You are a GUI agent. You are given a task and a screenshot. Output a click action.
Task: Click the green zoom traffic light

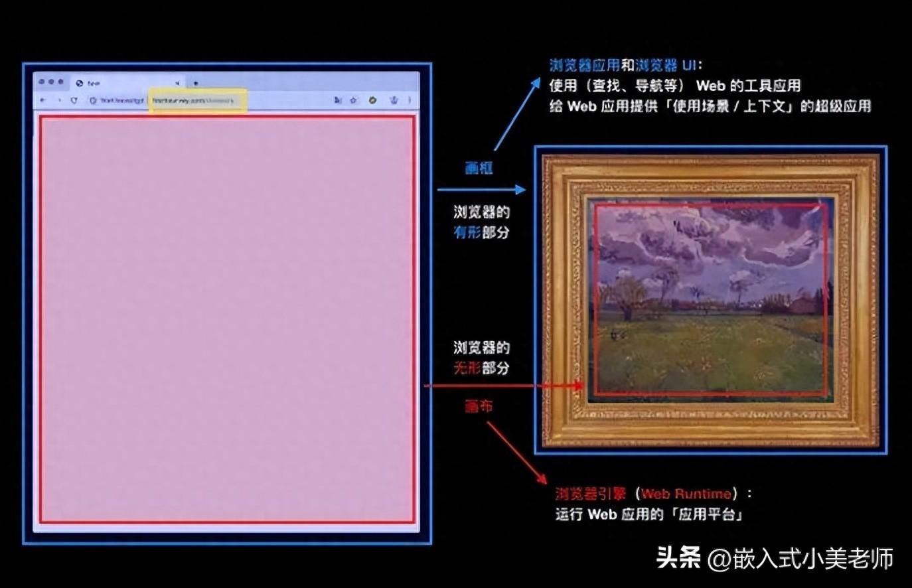pos(61,82)
